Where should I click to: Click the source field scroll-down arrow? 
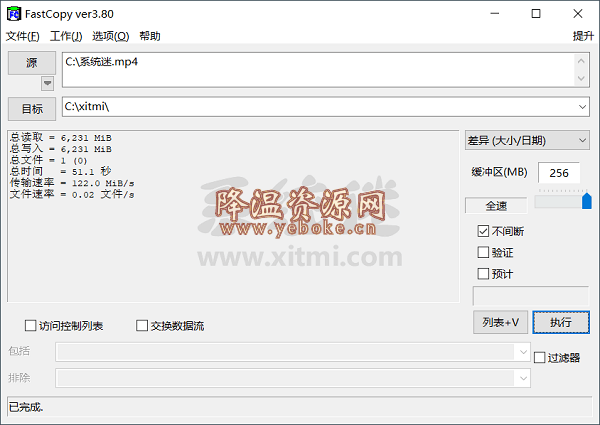(581, 78)
